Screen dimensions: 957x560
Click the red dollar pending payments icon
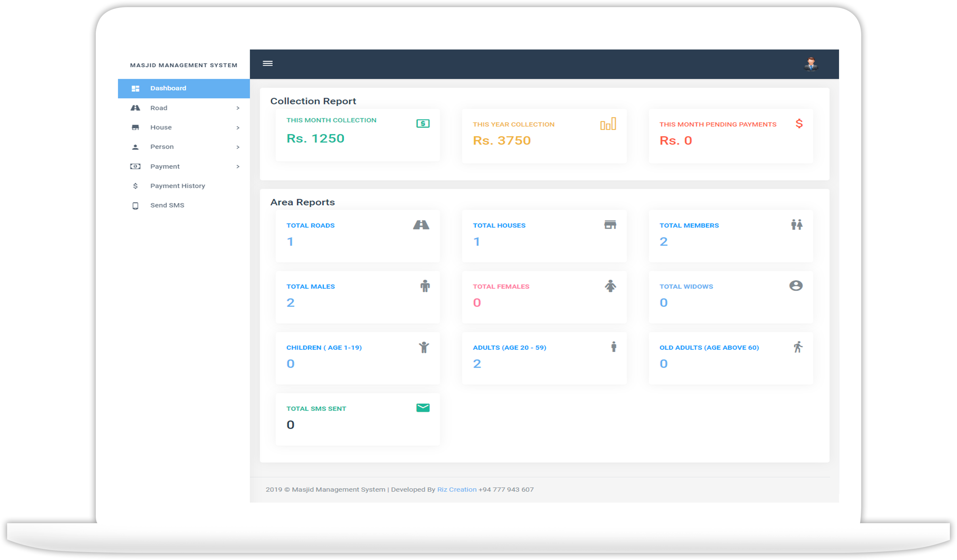click(x=799, y=123)
